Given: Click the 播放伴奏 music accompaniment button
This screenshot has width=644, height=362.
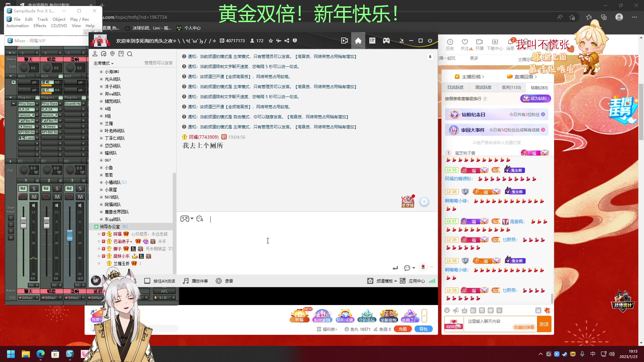Looking at the screenshot, I should point(195,281).
